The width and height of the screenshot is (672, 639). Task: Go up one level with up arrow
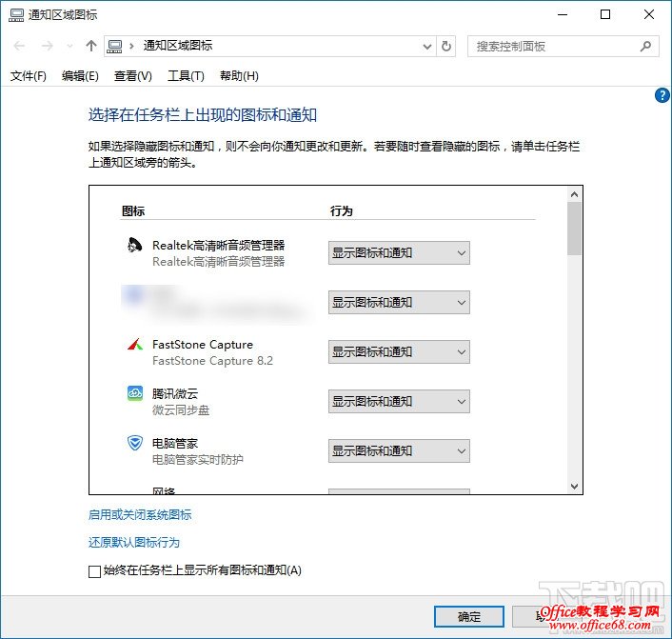coord(90,46)
